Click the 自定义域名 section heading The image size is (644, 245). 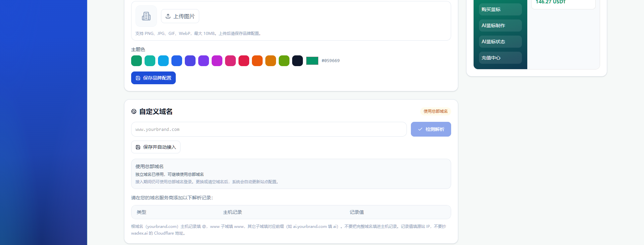(x=156, y=111)
